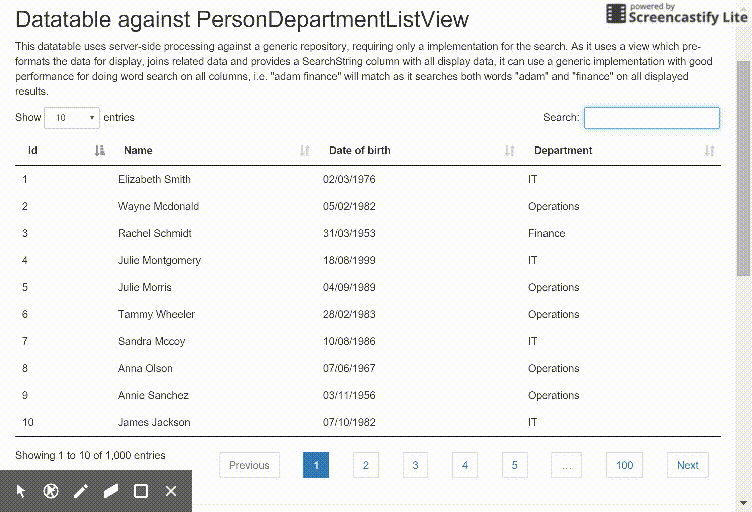
Task: Click the 'Showing 1 to 10' entries status
Action: point(90,455)
